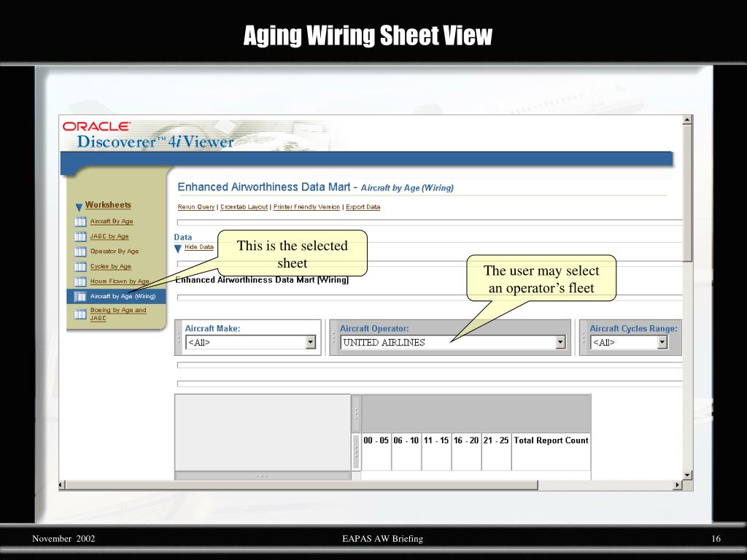Click the Aircraft Make drag handle
Viewport: 747px width, 560px height.
click(x=179, y=338)
